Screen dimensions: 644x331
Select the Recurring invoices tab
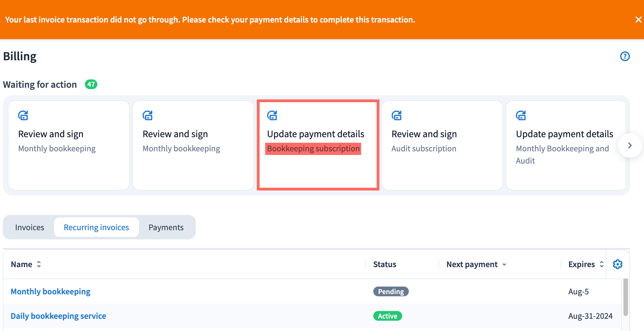click(96, 227)
